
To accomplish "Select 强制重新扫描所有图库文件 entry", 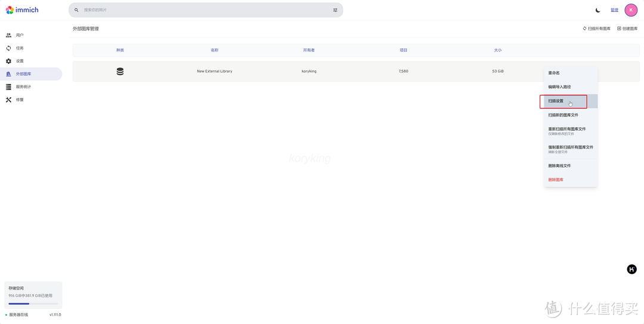I will coord(571,149).
